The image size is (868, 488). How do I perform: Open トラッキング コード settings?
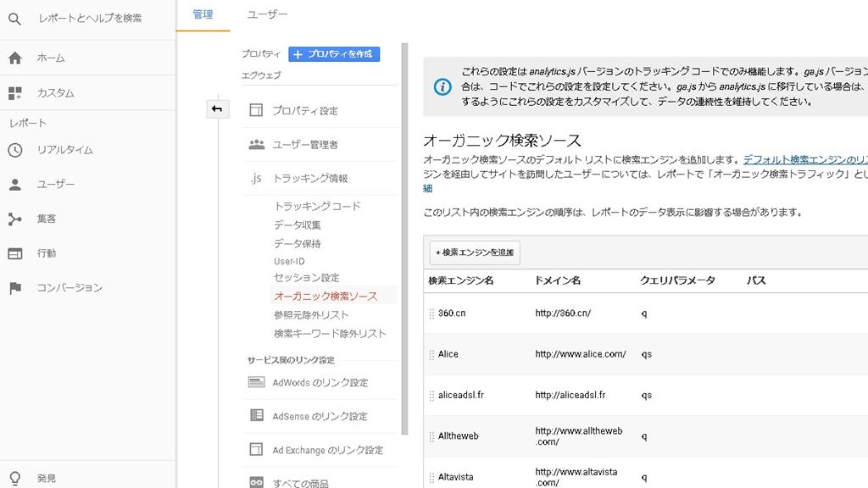317,207
